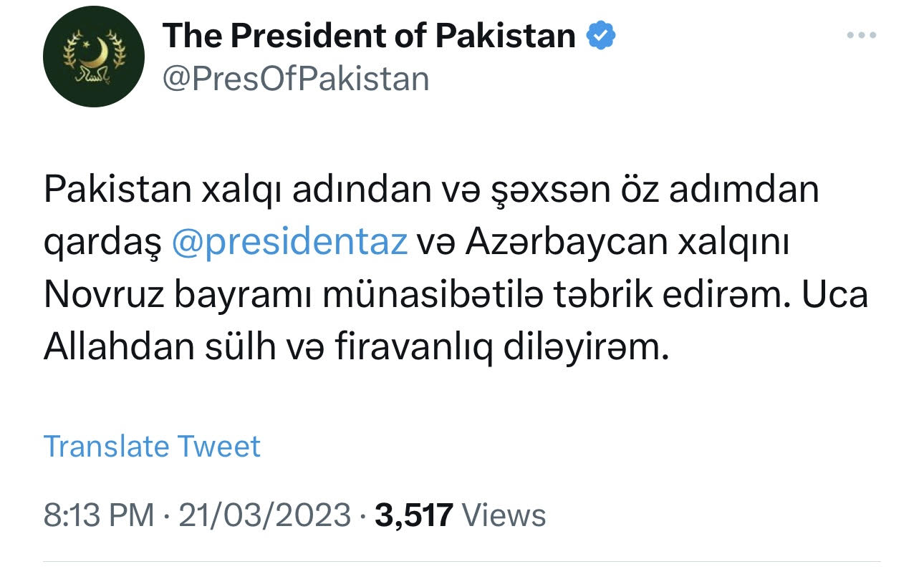Viewport: 924px width, 574px height.
Task: Open the three-dot more options menu
Action: coord(861,35)
